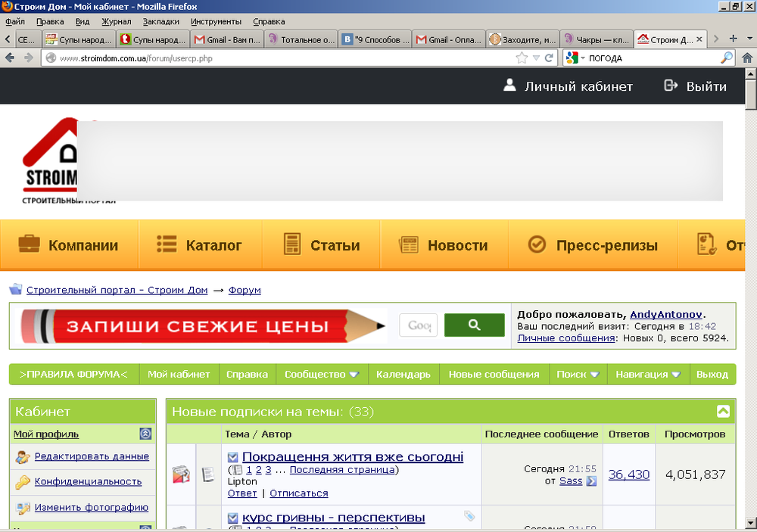757x532 pixels.
Task: Click the Google custom search input field
Action: pos(418,325)
